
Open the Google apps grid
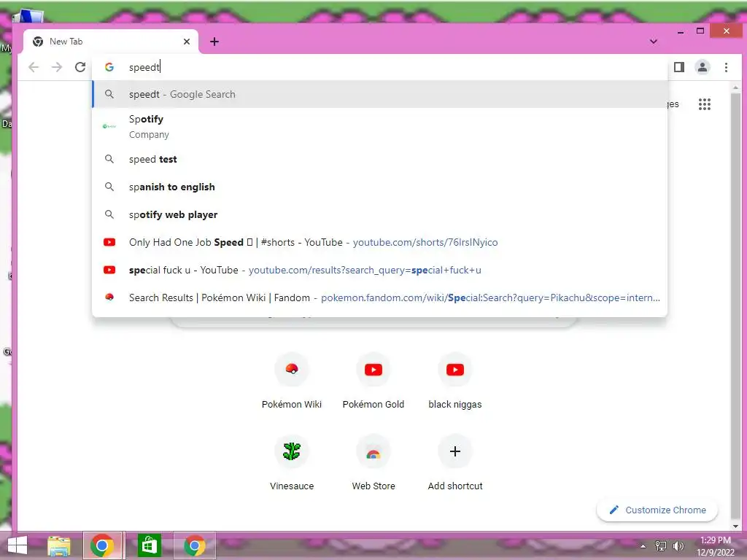[x=704, y=104]
